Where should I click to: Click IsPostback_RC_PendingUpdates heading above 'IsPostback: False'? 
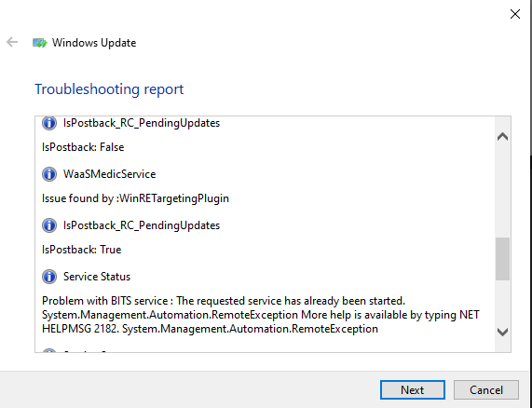pyautogui.click(x=142, y=123)
